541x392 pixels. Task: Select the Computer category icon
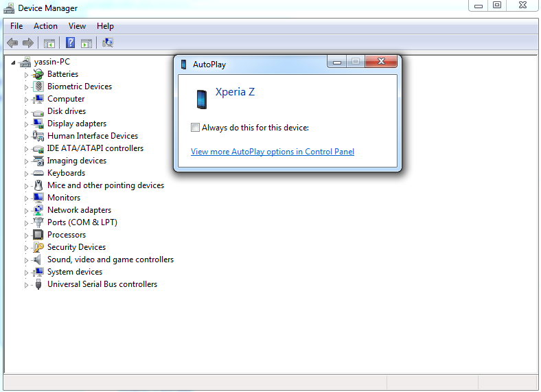(38, 99)
